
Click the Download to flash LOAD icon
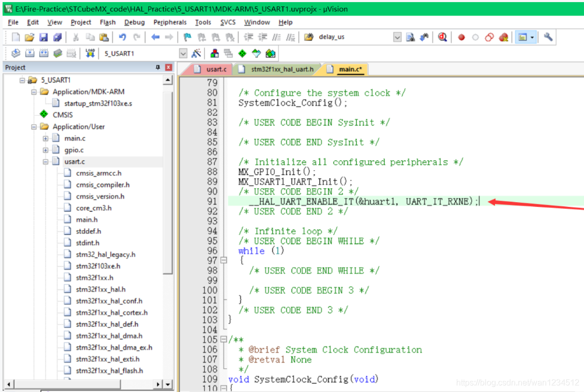90,53
